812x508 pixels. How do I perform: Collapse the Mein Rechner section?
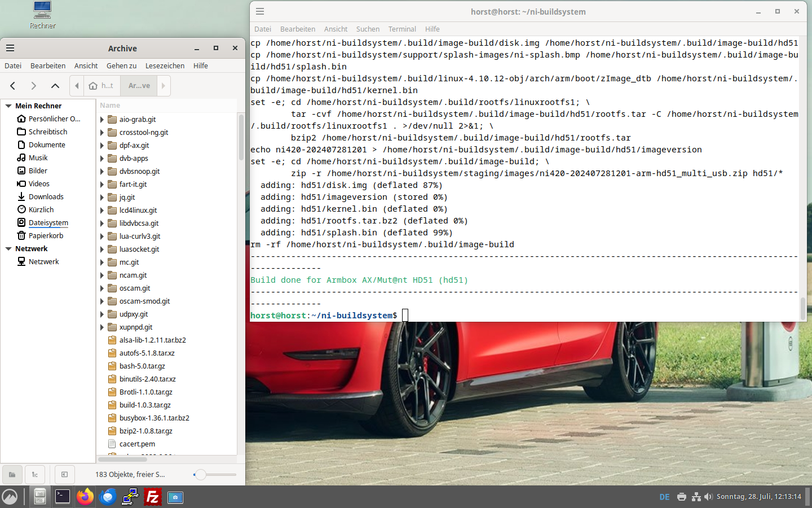(x=8, y=106)
